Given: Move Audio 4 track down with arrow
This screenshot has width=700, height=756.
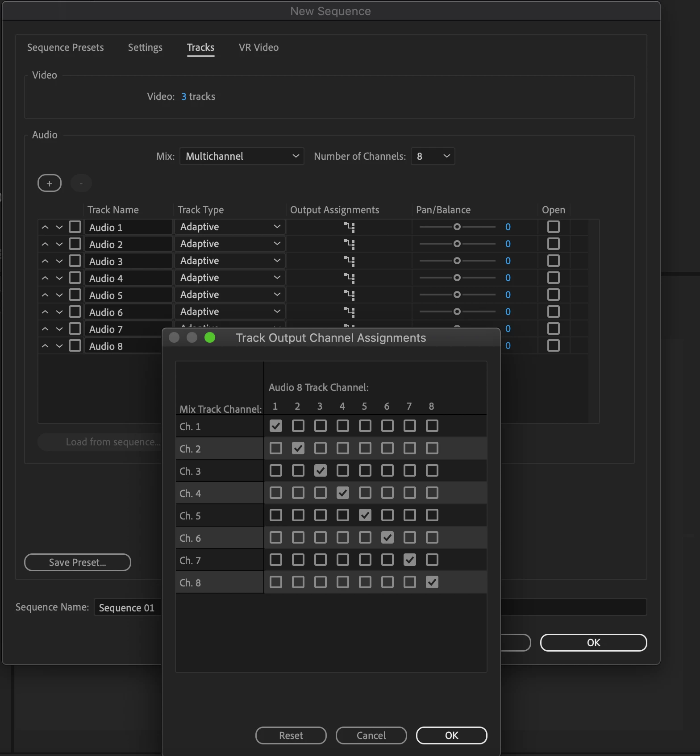Looking at the screenshot, I should click(59, 278).
